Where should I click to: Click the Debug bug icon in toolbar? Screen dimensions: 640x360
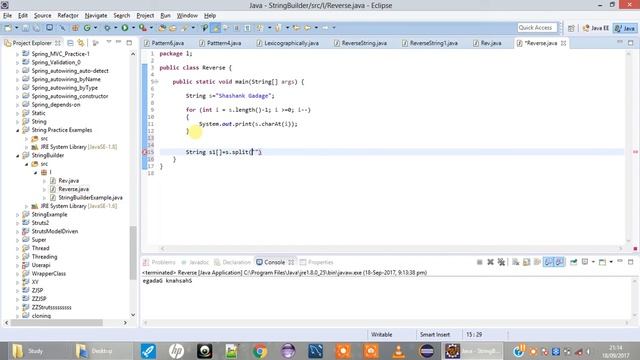pyautogui.click(x=107, y=28)
